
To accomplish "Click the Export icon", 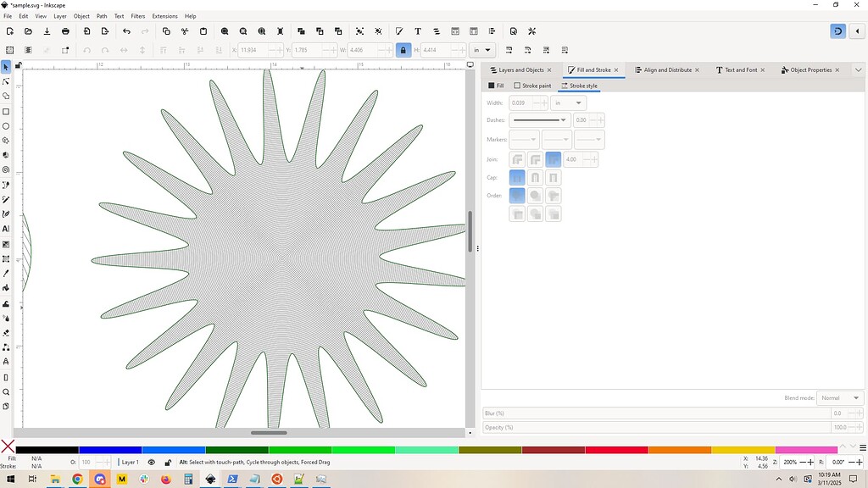I will (105, 31).
